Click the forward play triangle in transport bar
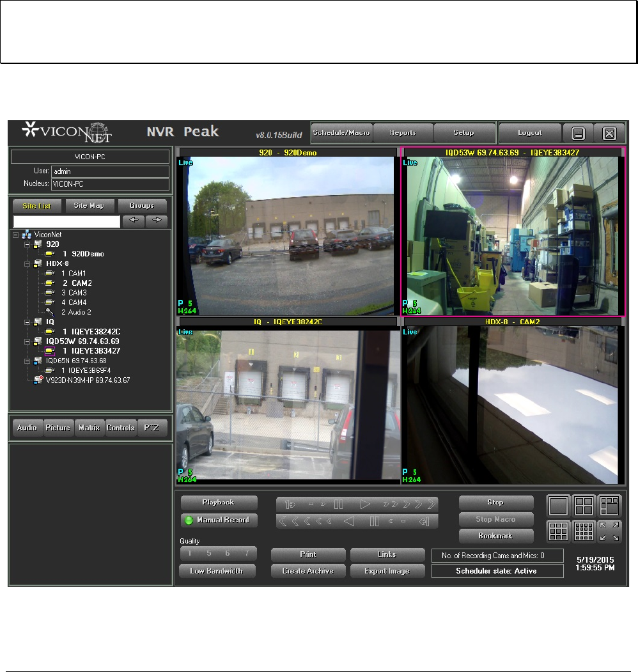The height and width of the screenshot is (672, 638). (365, 504)
